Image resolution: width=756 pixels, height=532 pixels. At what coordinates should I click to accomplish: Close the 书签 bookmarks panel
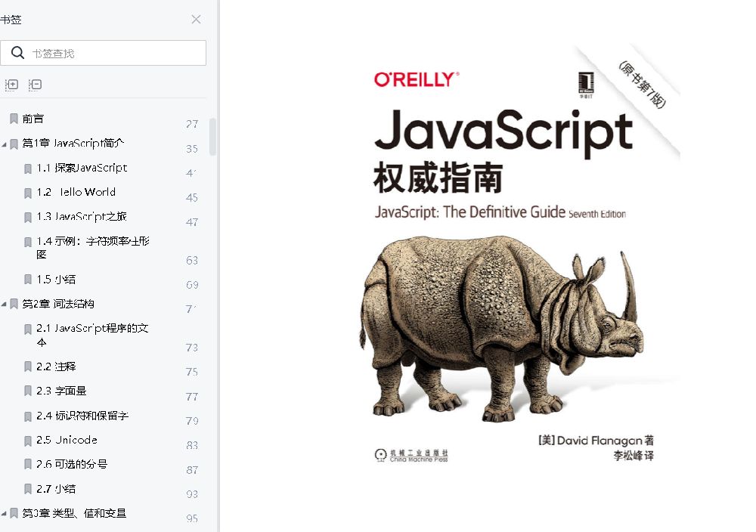(x=196, y=19)
